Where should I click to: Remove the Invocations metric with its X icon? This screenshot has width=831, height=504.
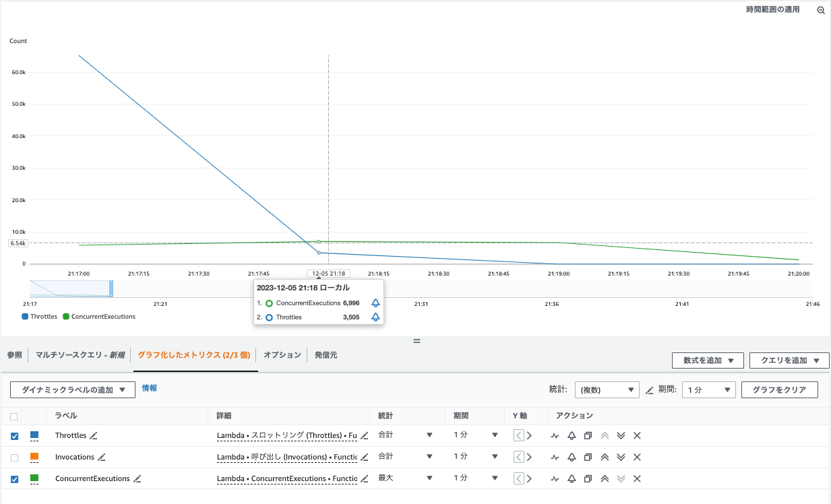click(636, 457)
